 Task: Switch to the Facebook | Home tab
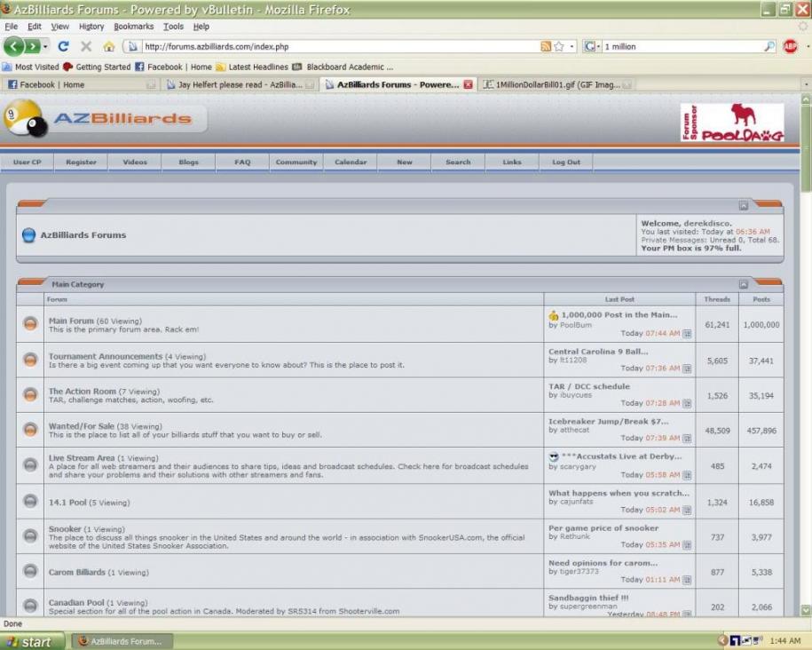click(x=75, y=85)
